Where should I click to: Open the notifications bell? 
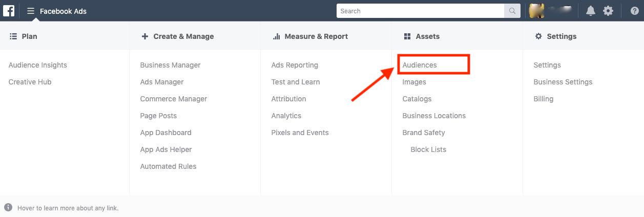[x=590, y=11]
